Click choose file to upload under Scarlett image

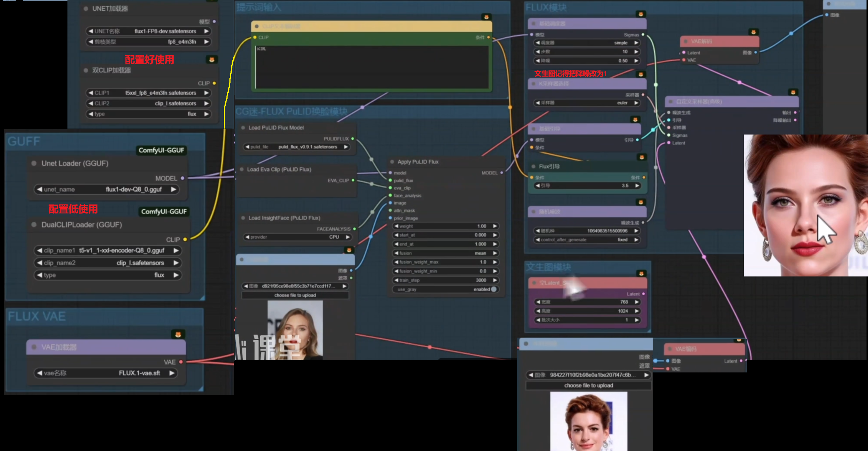tap(295, 295)
